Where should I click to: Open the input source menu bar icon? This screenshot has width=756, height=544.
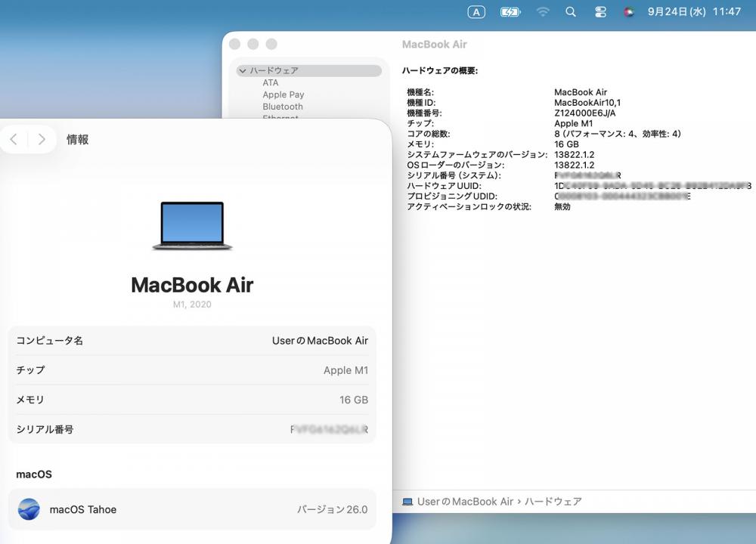coord(476,12)
